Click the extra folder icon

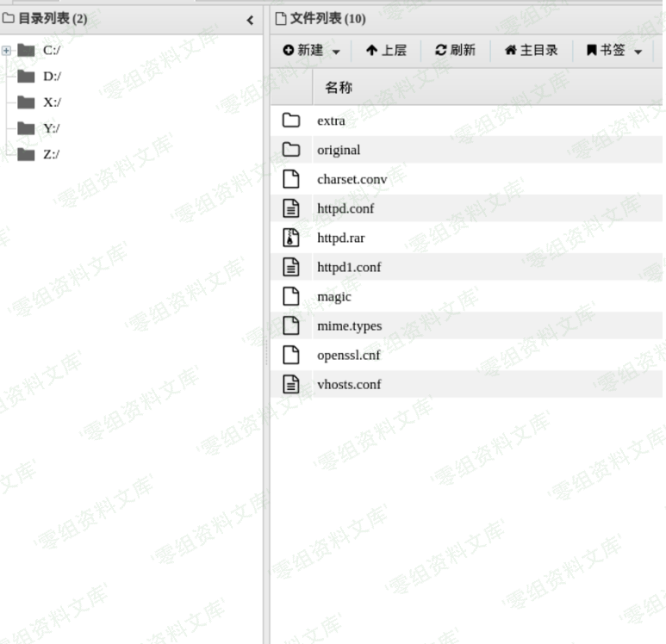pos(291,121)
